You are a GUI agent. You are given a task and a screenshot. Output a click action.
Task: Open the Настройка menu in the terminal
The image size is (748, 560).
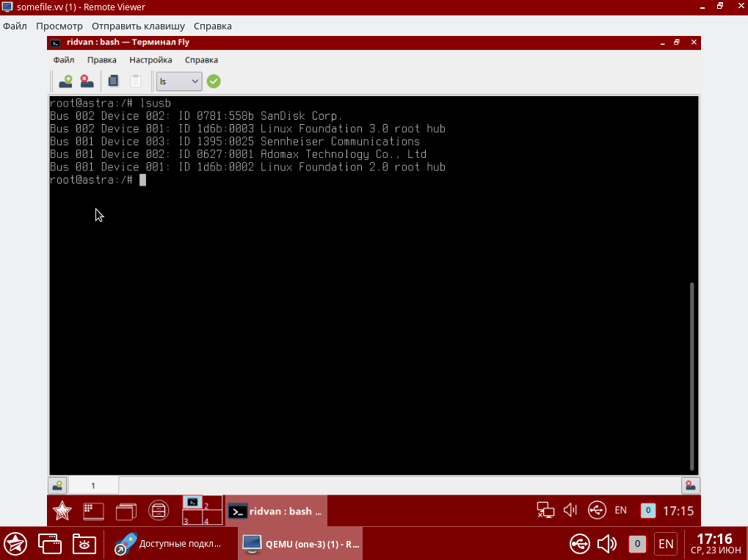[x=150, y=60]
